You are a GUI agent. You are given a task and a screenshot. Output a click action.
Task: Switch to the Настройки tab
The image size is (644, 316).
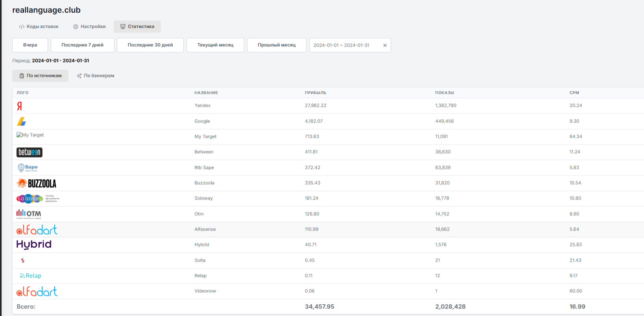(x=89, y=27)
